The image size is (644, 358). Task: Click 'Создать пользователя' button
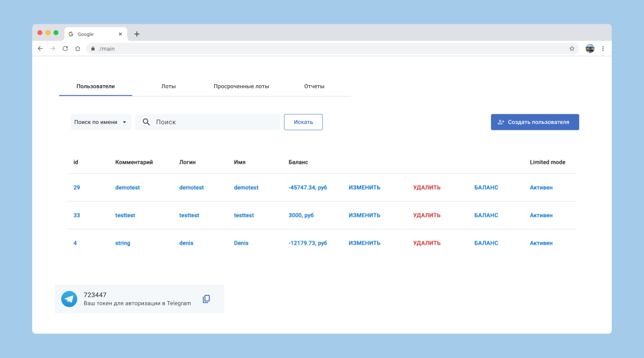535,122
